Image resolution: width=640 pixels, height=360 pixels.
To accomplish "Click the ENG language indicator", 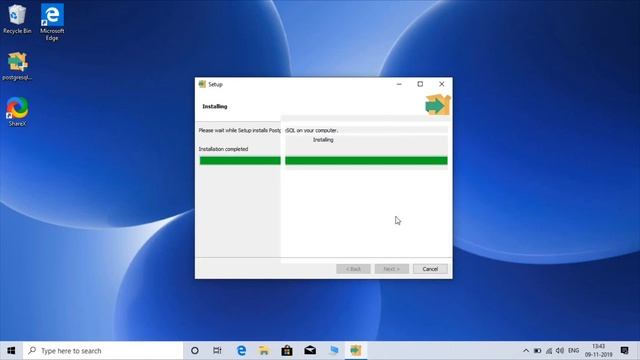I will click(x=573, y=351).
